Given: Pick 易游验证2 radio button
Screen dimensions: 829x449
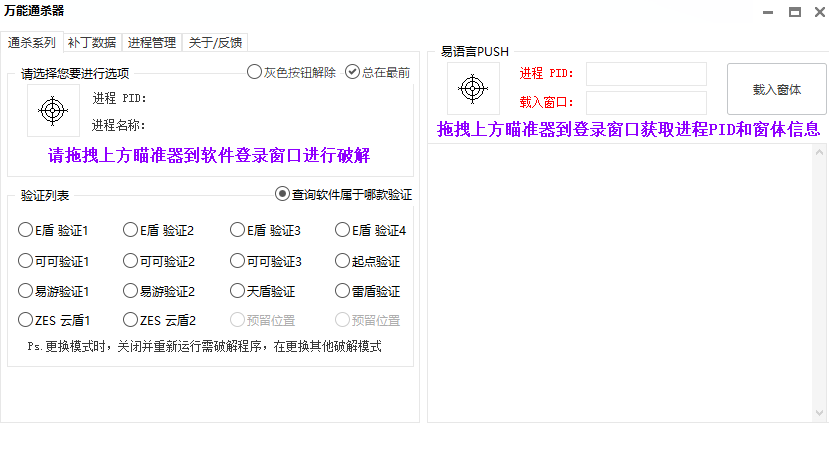Looking at the screenshot, I should coord(159,291).
